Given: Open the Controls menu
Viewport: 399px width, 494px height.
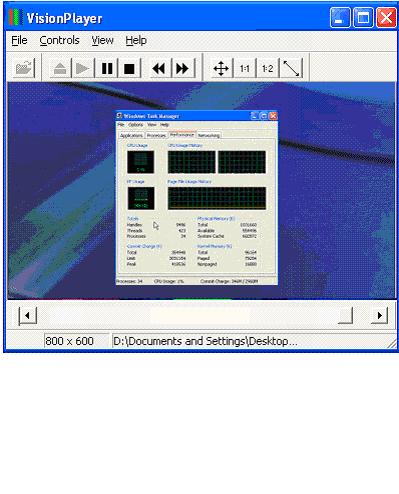Looking at the screenshot, I should coord(59,40).
